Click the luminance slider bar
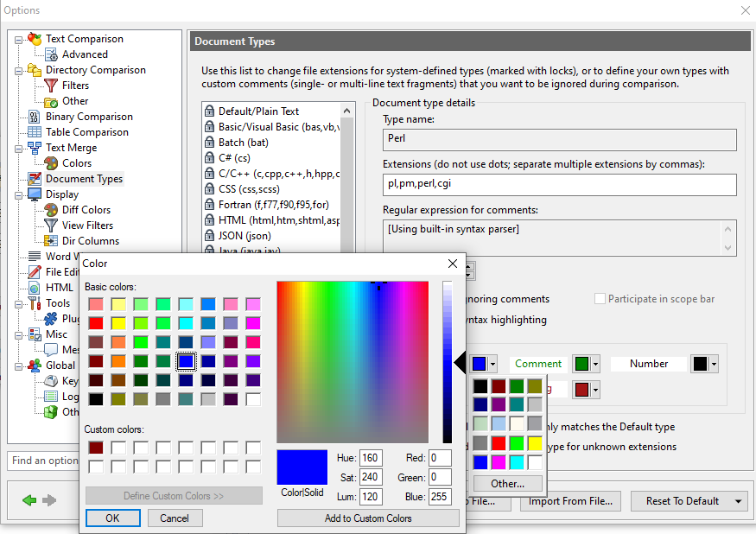Screen dimensions: 756x534 point(448,362)
